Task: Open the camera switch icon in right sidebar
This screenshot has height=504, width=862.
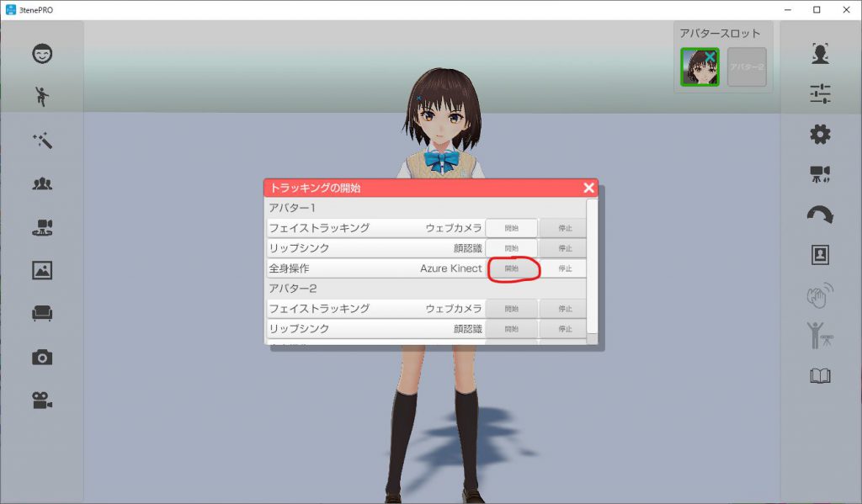Action: click(x=820, y=175)
